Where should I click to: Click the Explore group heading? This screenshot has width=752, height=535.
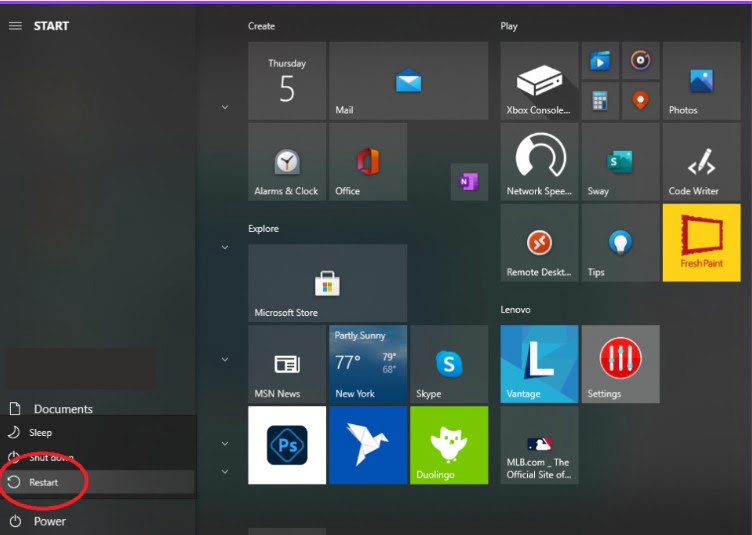tap(263, 229)
